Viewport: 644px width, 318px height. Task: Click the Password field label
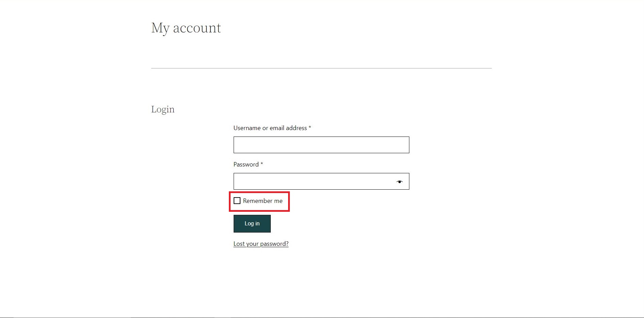coord(246,164)
